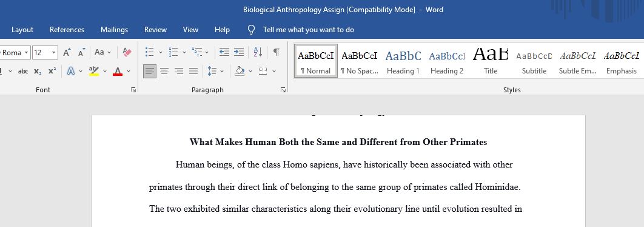This screenshot has width=644, height=227.
Task: Toggle paragraph marks with ¶ button
Action: (277, 52)
